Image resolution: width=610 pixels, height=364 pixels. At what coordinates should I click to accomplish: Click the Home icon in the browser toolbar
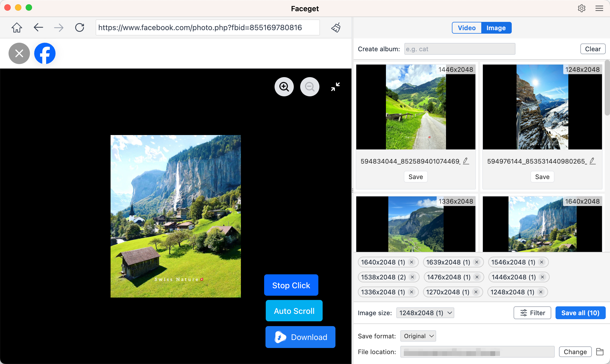coord(17,27)
